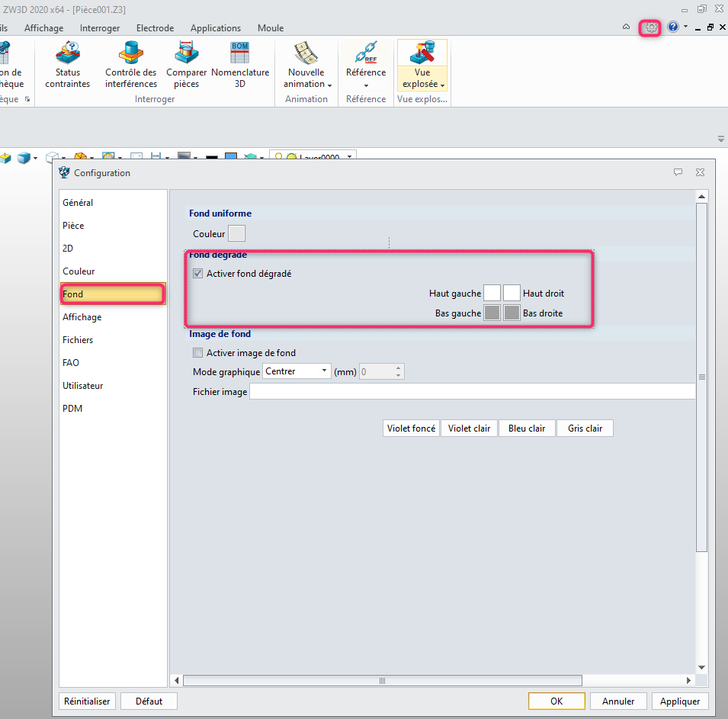
Task: Select Couleur configuration category
Action: [x=113, y=271]
